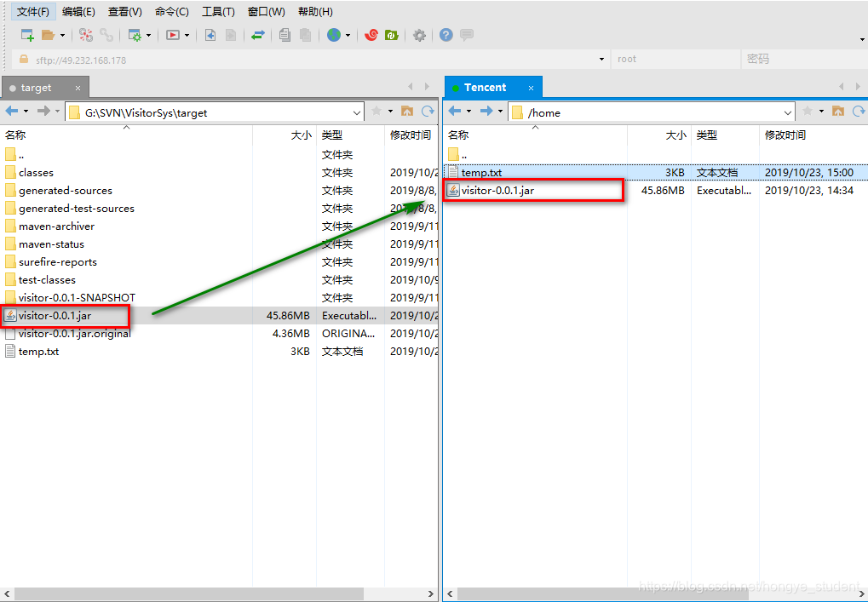This screenshot has width=868, height=602.
Task: Click the globe encoding icon
Action: point(334,36)
